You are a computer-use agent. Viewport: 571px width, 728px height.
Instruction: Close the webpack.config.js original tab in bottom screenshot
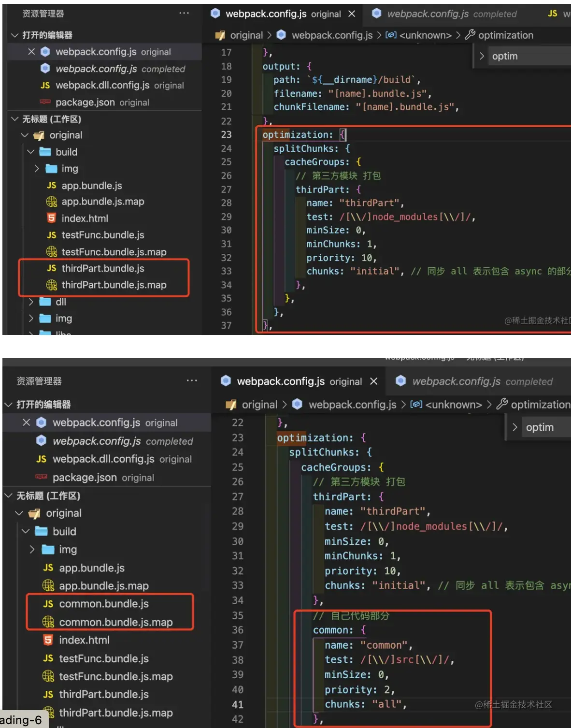point(373,381)
